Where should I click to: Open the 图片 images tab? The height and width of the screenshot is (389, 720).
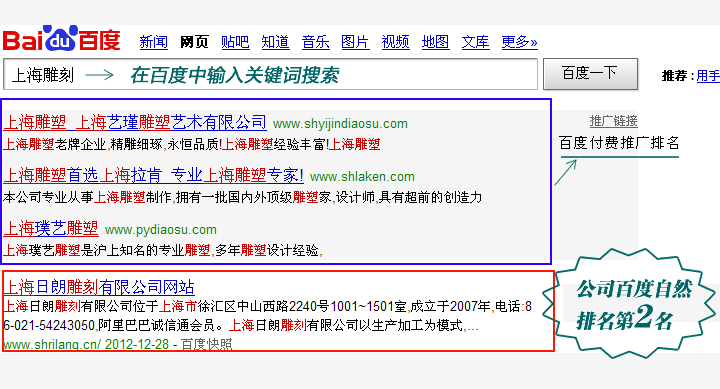(x=355, y=42)
